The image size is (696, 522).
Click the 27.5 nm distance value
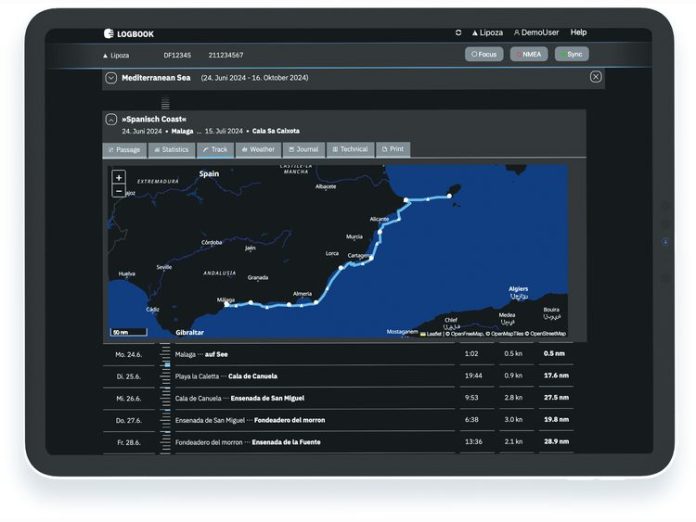(556, 398)
